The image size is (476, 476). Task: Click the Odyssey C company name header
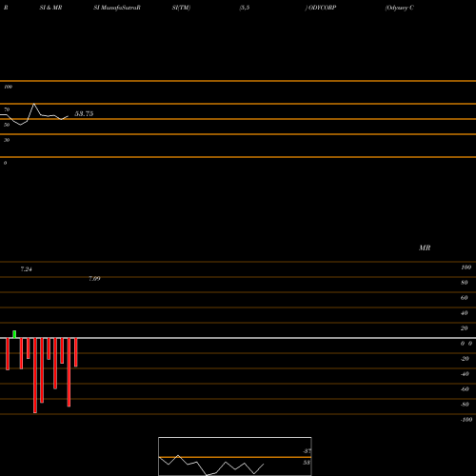[x=399, y=8]
